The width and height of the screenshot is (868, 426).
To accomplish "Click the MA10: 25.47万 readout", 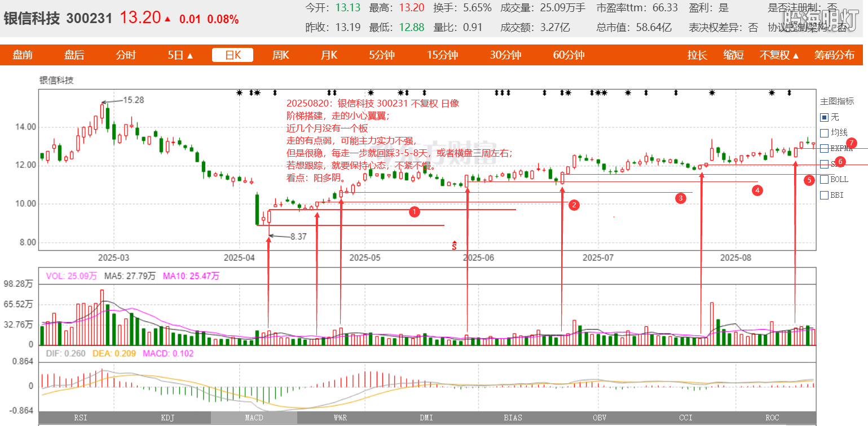I will pos(191,276).
